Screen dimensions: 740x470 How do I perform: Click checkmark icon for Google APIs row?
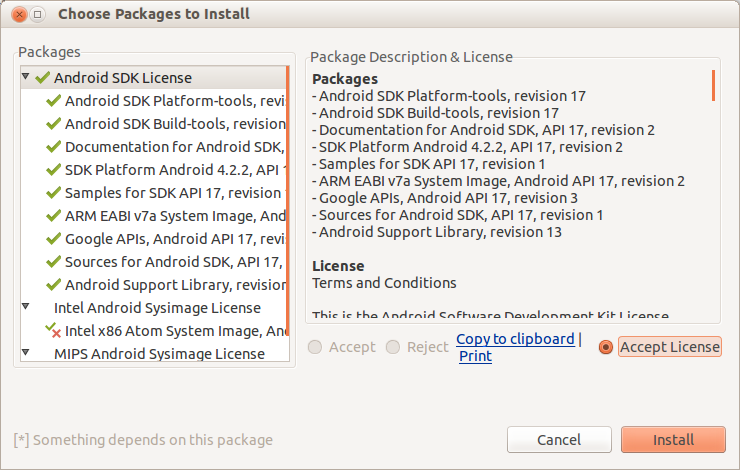point(53,239)
